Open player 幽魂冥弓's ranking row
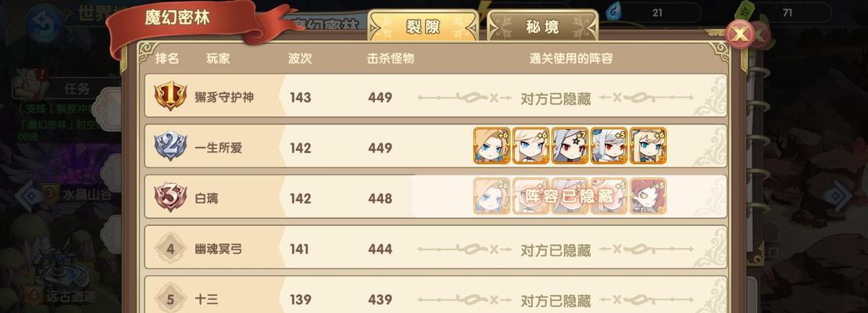 435,248
